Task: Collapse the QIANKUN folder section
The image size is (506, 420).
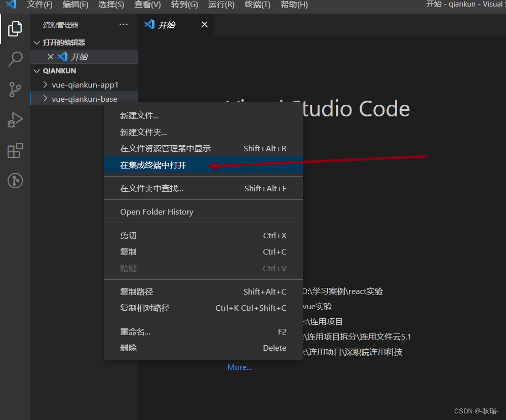Action: click(37, 71)
